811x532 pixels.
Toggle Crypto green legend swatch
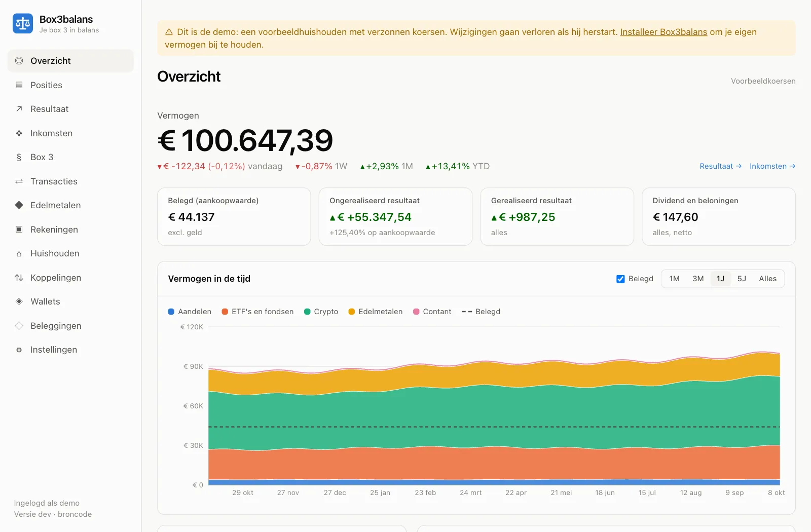point(307,312)
